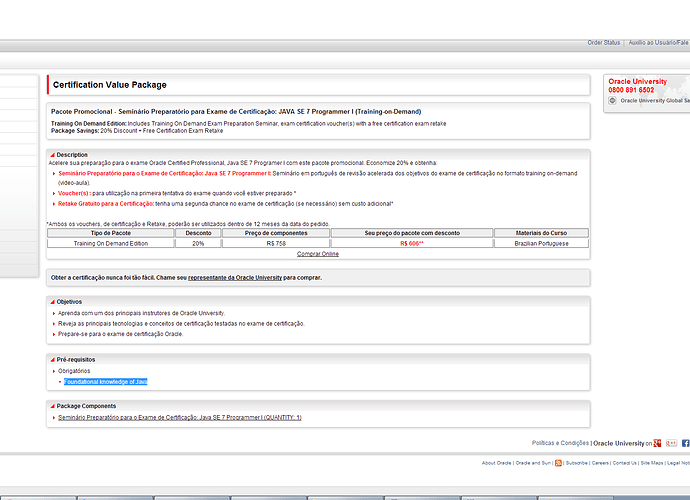Click the 20% discount cell
Viewport: 690px width, 500px height.
198,243
